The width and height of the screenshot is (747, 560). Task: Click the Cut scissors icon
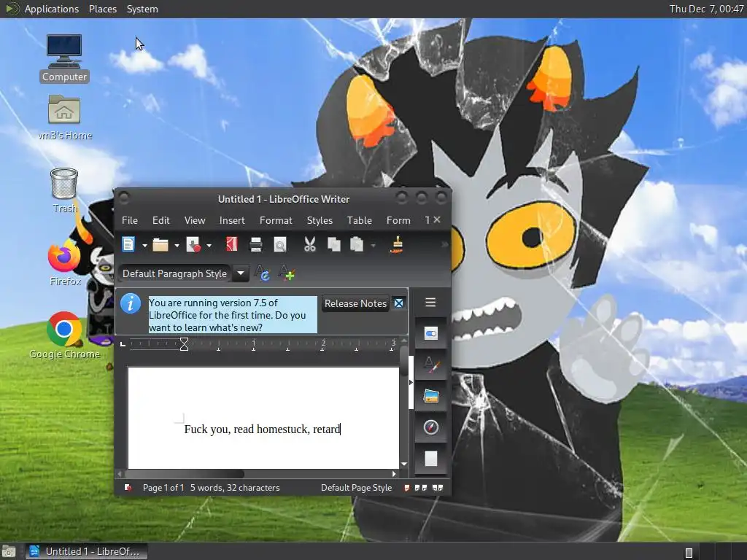point(309,244)
